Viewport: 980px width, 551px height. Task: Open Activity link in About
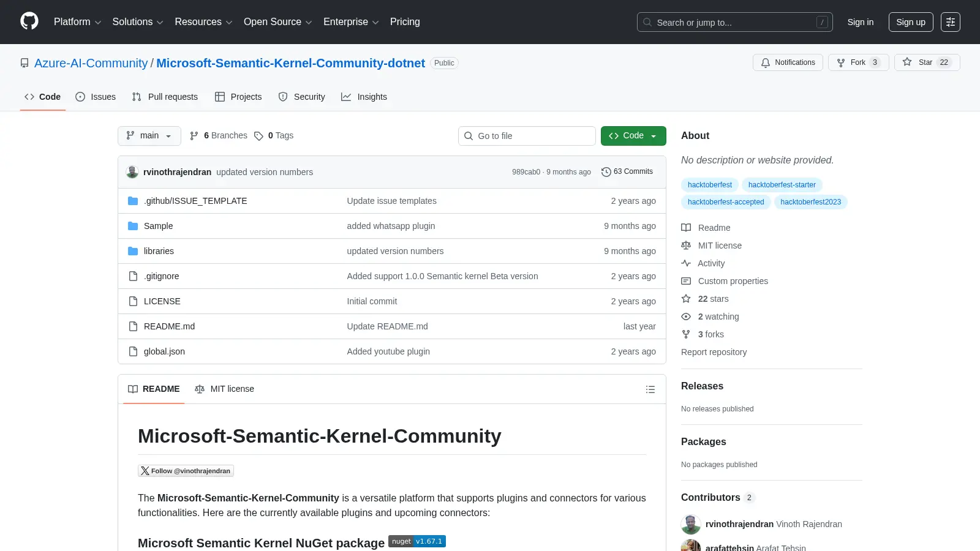pos(703,263)
